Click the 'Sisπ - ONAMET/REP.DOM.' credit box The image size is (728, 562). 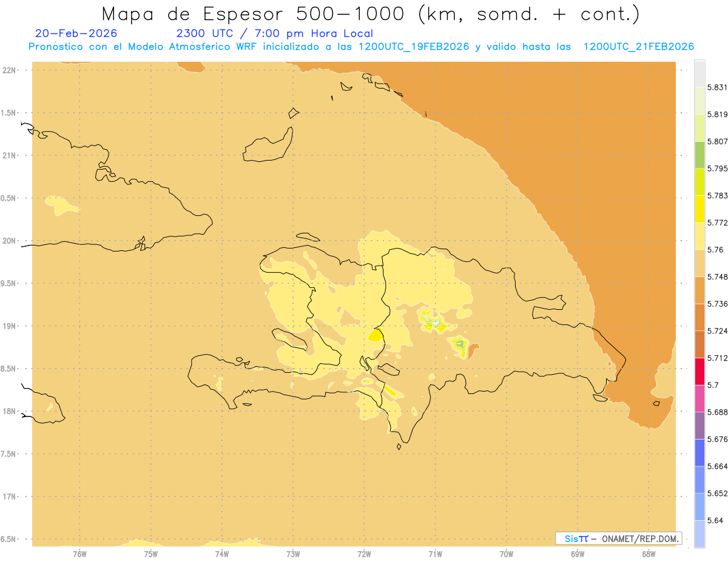point(619,538)
